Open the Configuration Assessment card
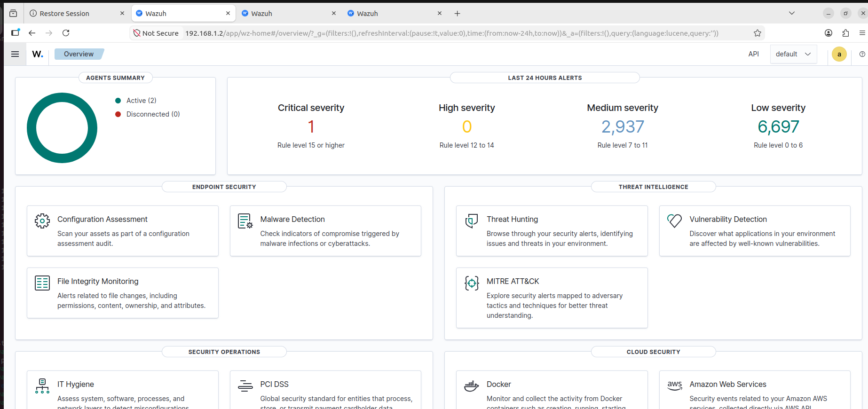The height and width of the screenshot is (409, 868). [x=123, y=231]
